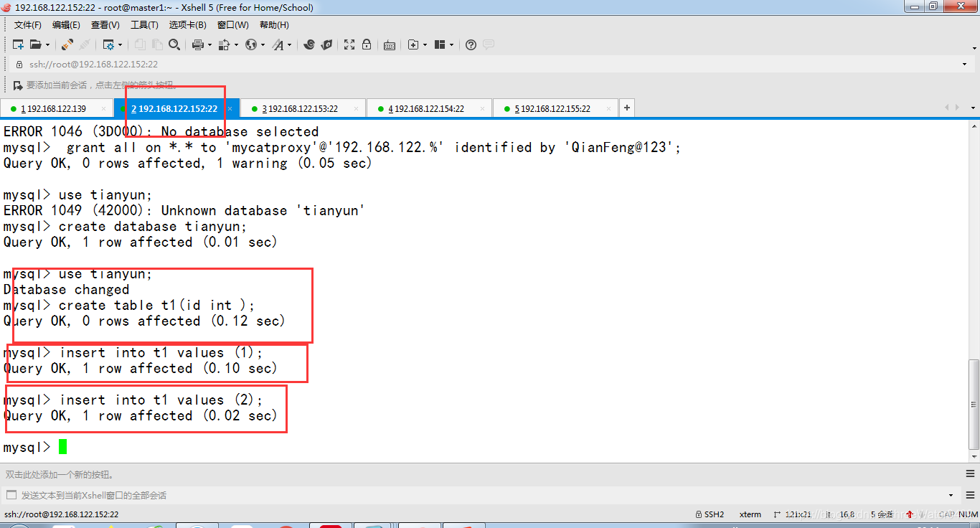Click the lock screen padlock icon

(x=367, y=44)
